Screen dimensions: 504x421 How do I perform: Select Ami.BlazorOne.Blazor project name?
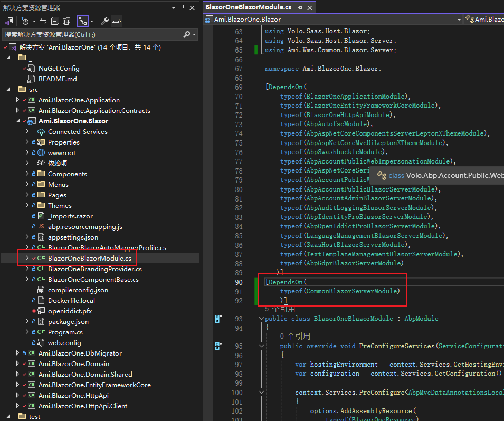point(73,121)
